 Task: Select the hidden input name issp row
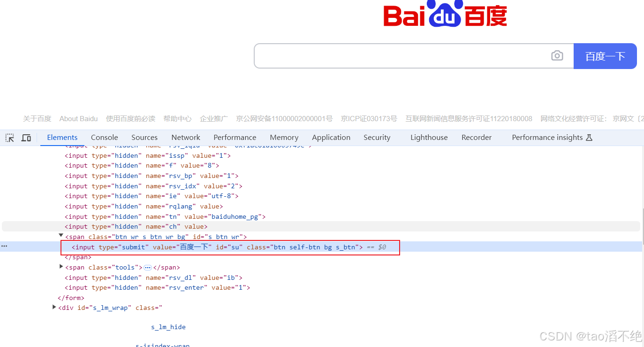(x=148, y=155)
